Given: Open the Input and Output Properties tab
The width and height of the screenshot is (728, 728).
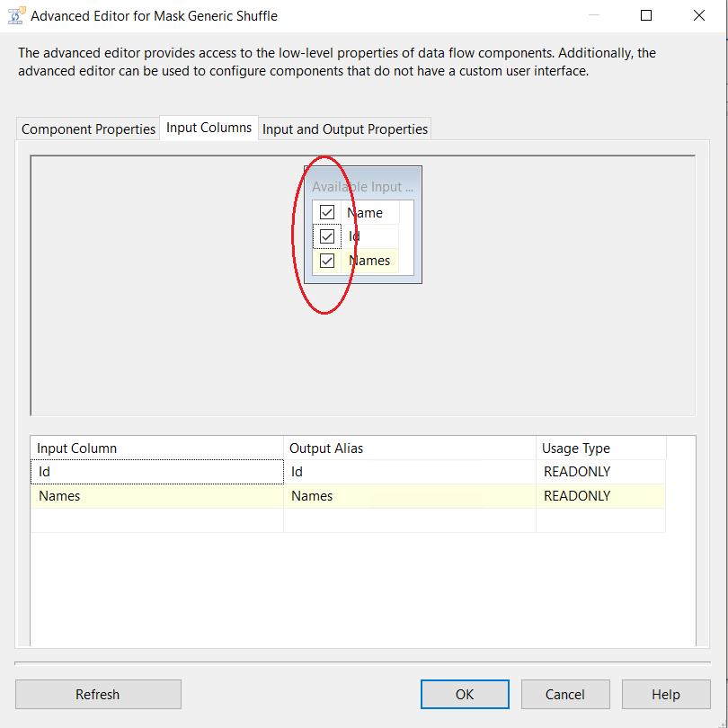Looking at the screenshot, I should pos(344,129).
